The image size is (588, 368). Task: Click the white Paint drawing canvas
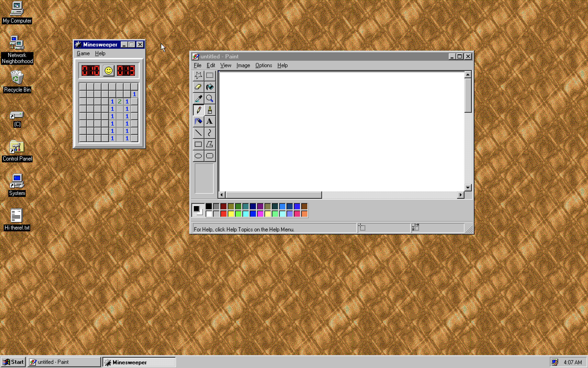coord(341,131)
